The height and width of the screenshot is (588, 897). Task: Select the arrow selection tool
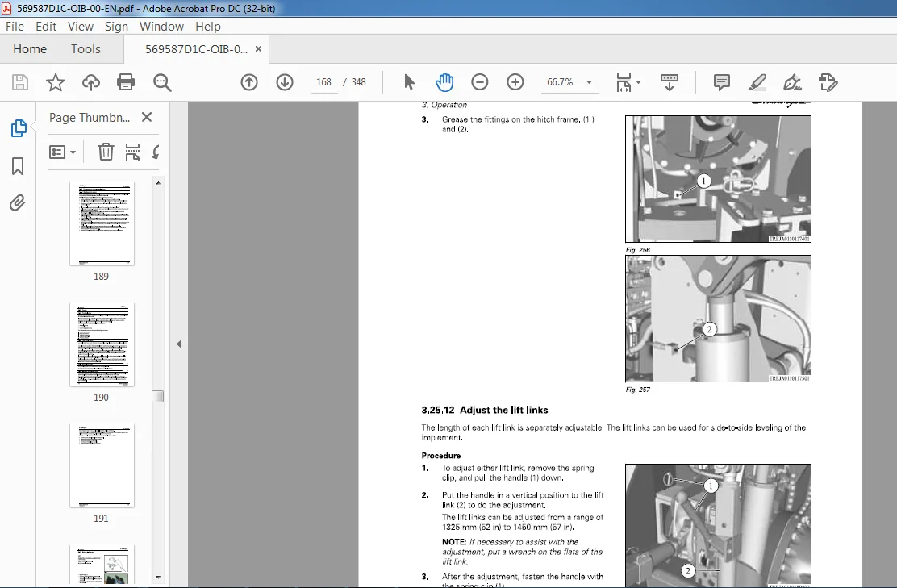click(408, 82)
